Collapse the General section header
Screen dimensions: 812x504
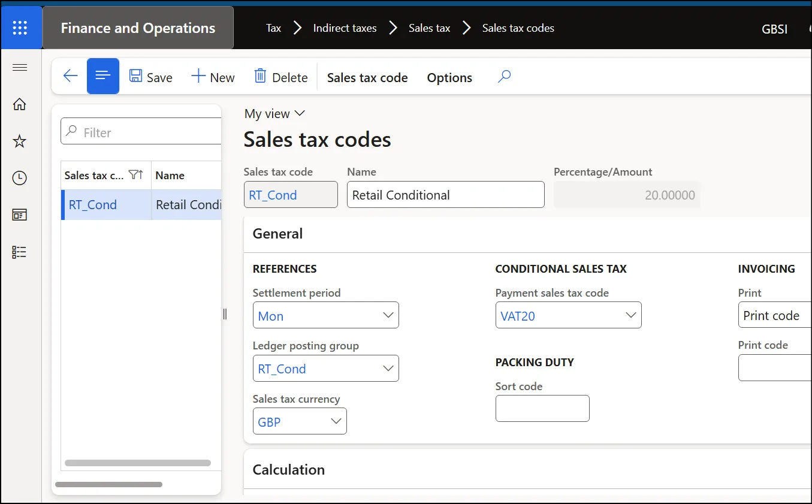coord(527,234)
